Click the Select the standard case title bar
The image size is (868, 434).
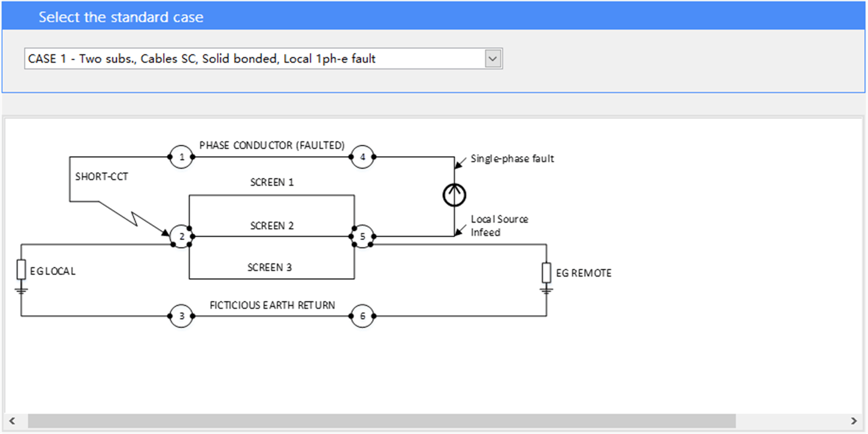pyautogui.click(x=121, y=17)
